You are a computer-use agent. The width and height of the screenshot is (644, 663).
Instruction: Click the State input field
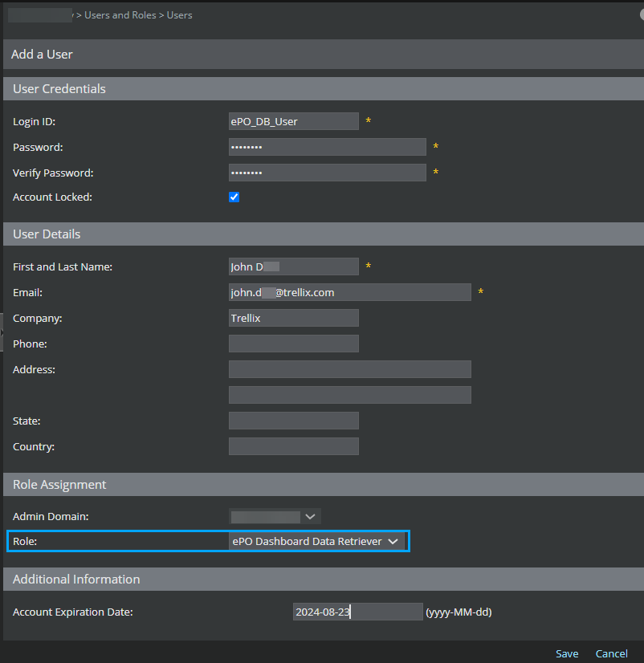tap(294, 421)
